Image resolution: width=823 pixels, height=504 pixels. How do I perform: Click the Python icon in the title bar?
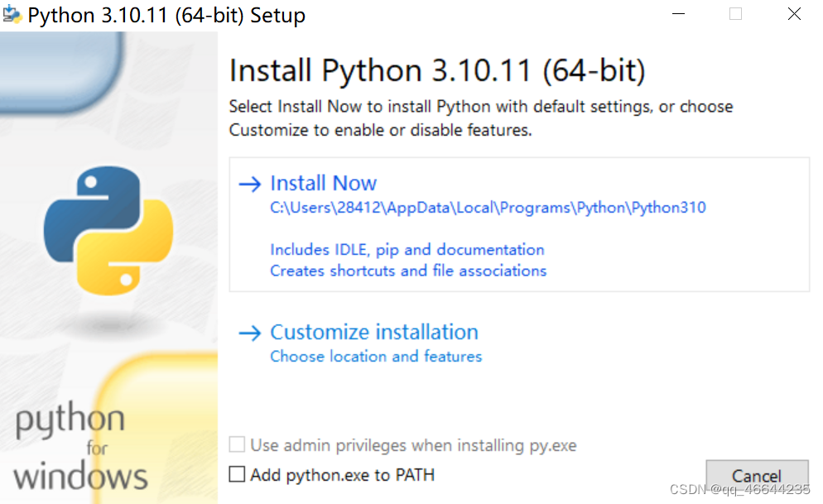pos(13,14)
